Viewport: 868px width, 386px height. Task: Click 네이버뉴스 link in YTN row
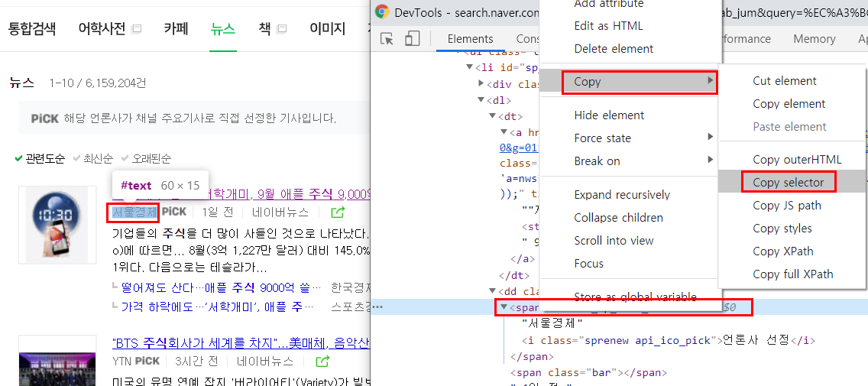(264, 362)
